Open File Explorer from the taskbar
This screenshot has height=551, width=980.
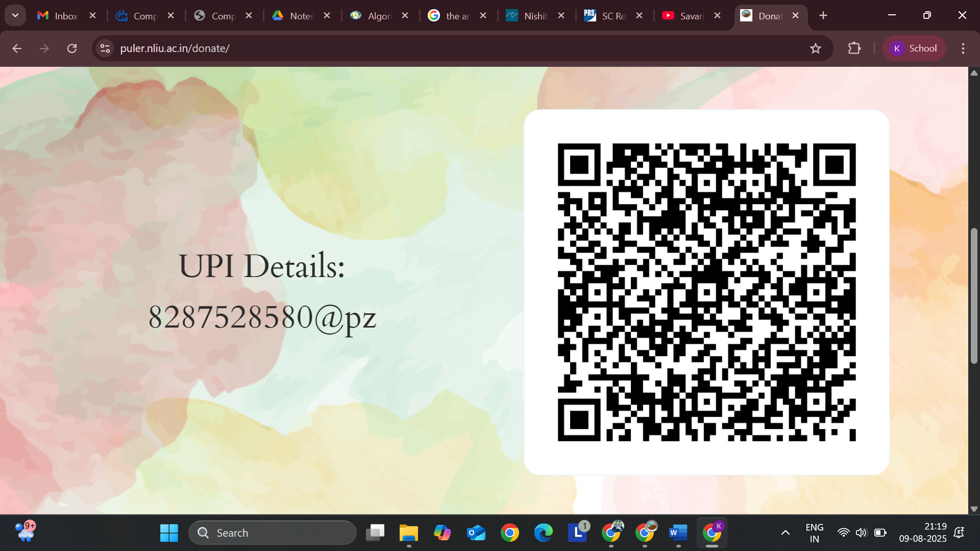[x=408, y=533]
